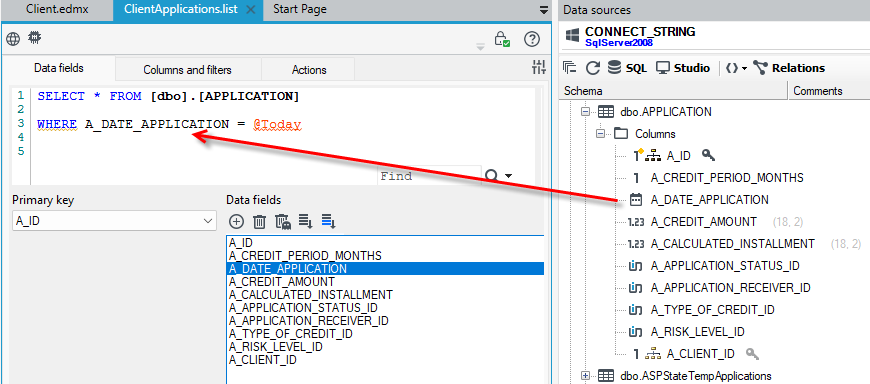The height and width of the screenshot is (384, 870).
Task: Click the lock icon with green check
Action: 502,39
